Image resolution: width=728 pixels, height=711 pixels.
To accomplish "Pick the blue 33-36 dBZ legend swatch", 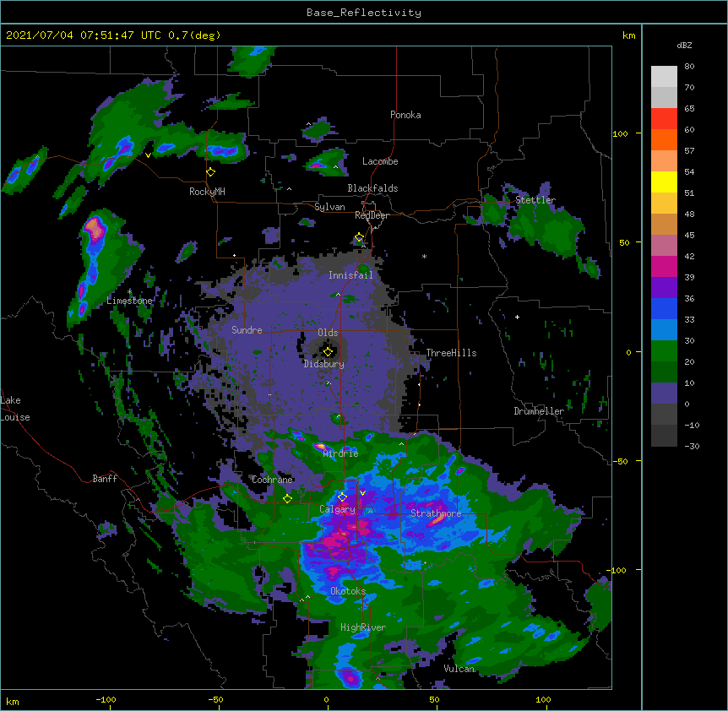I will [x=664, y=308].
